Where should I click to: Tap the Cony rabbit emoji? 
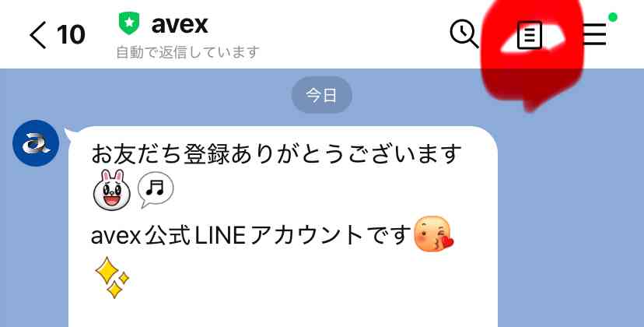pyautogui.click(x=112, y=190)
